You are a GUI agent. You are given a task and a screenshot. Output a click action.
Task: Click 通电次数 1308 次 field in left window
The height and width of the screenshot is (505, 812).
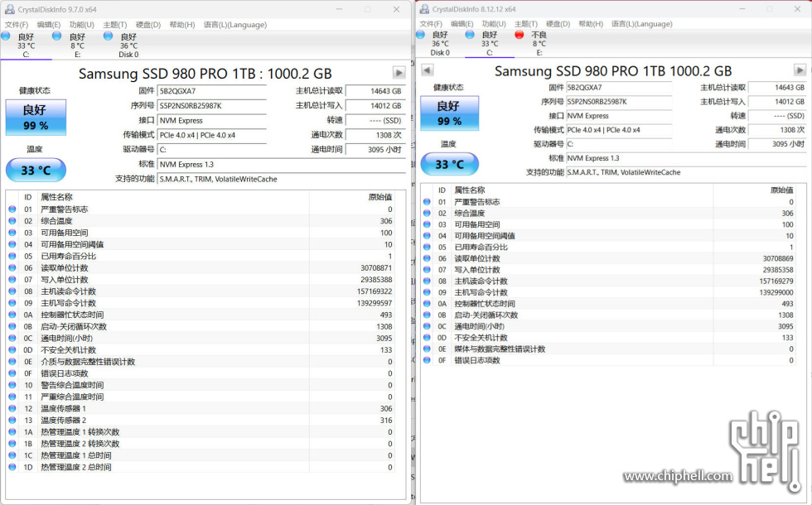click(x=375, y=135)
